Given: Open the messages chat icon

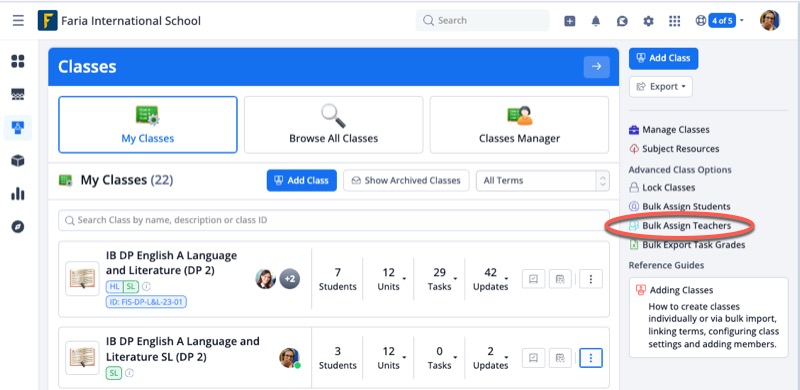Looking at the screenshot, I should (x=621, y=21).
